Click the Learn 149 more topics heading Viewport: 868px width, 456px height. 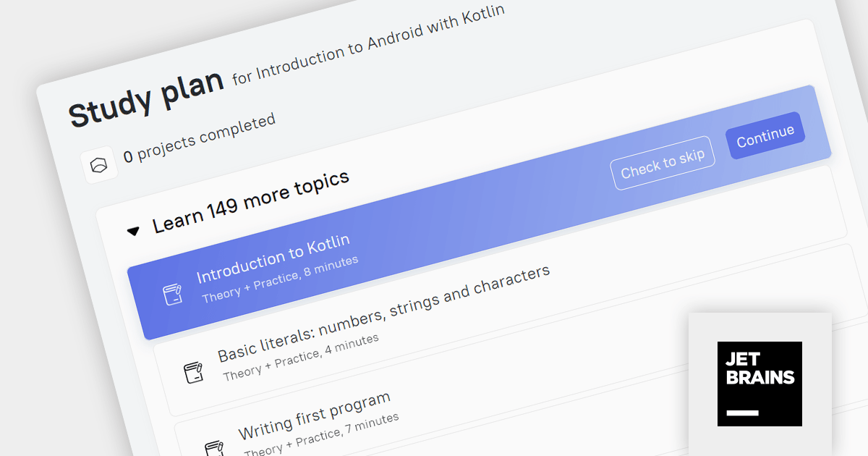[251, 201]
